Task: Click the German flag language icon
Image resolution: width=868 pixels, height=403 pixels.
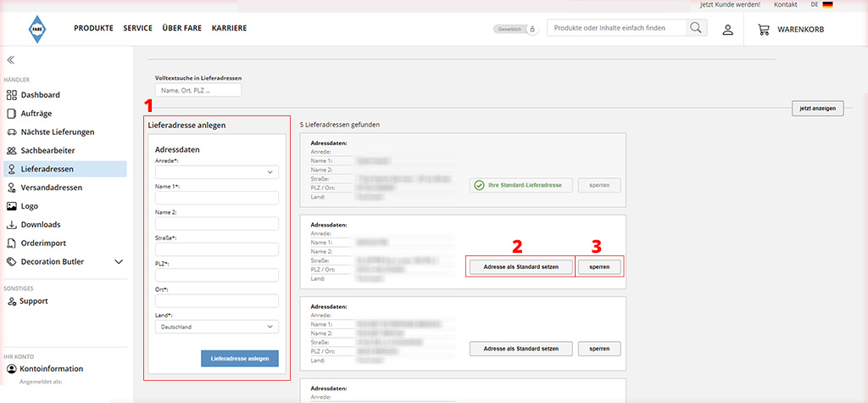Action: (827, 5)
